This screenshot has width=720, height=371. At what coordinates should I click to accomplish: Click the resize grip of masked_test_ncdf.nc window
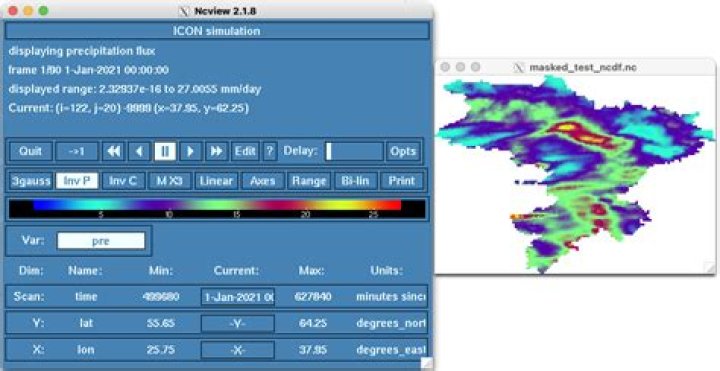pos(709,268)
